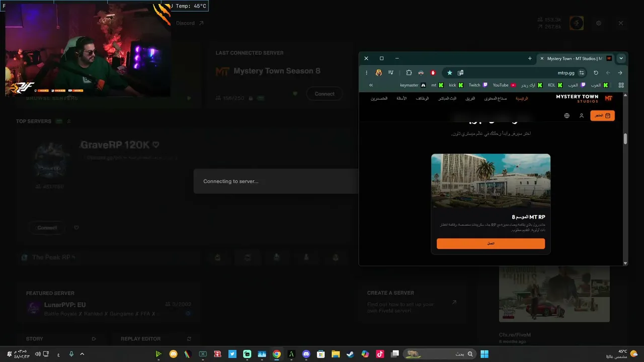The image size is (644, 362).
Task: Show more bookmarks with double chevron
Action: (371, 85)
